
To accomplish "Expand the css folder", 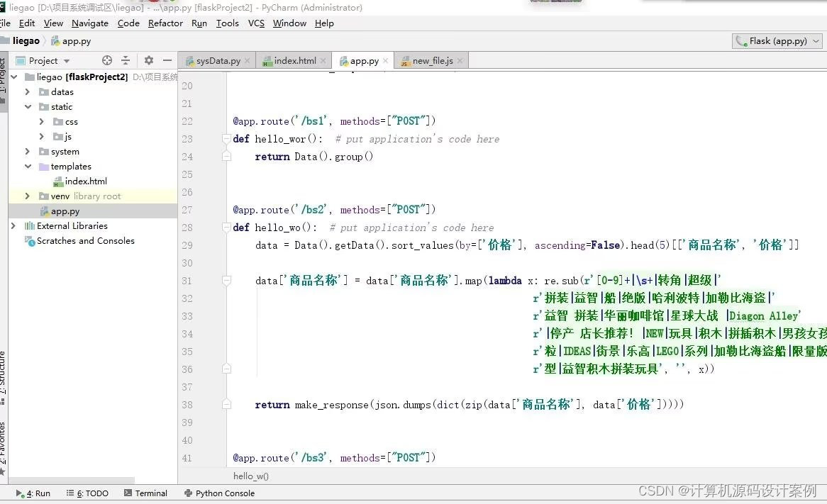I will pyautogui.click(x=42, y=122).
